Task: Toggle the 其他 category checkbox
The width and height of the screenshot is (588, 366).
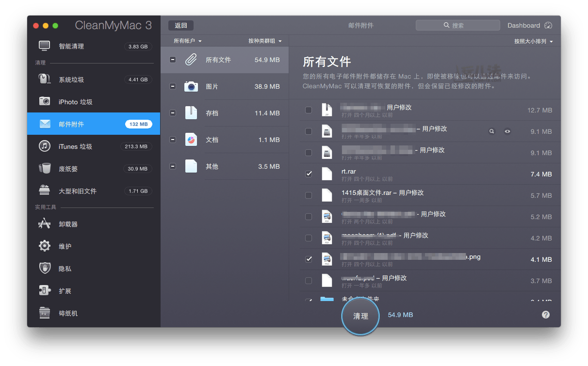Action: tap(173, 166)
